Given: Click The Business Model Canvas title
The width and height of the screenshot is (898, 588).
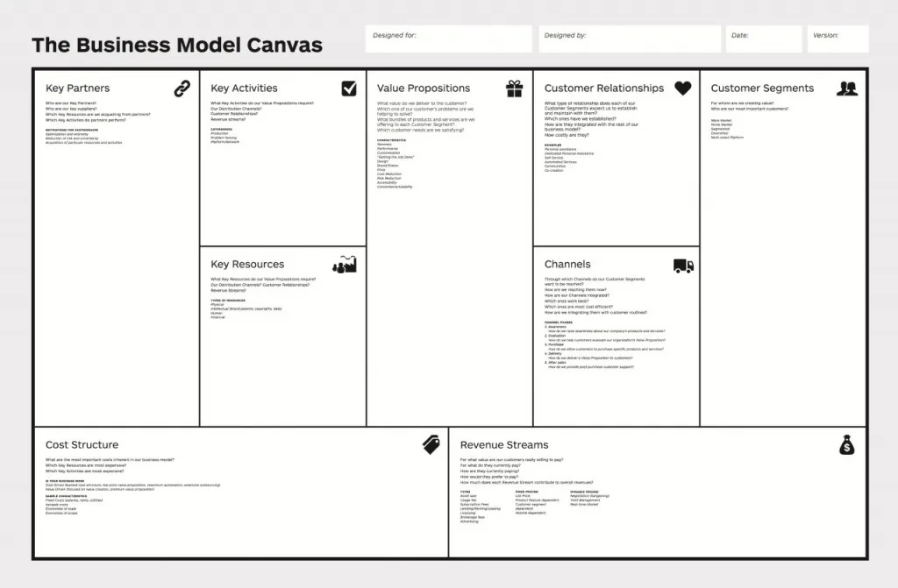Looking at the screenshot, I should coord(178,44).
